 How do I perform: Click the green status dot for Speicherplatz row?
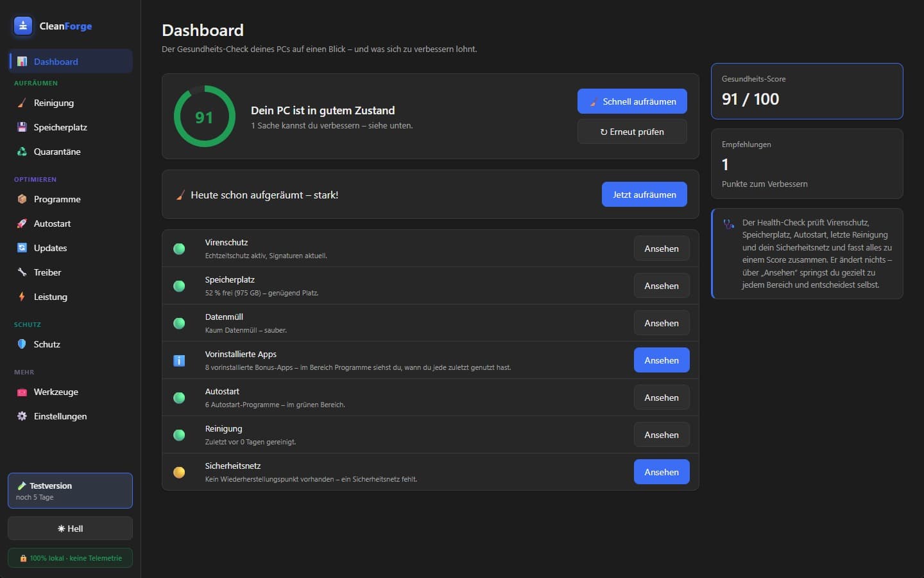179,286
